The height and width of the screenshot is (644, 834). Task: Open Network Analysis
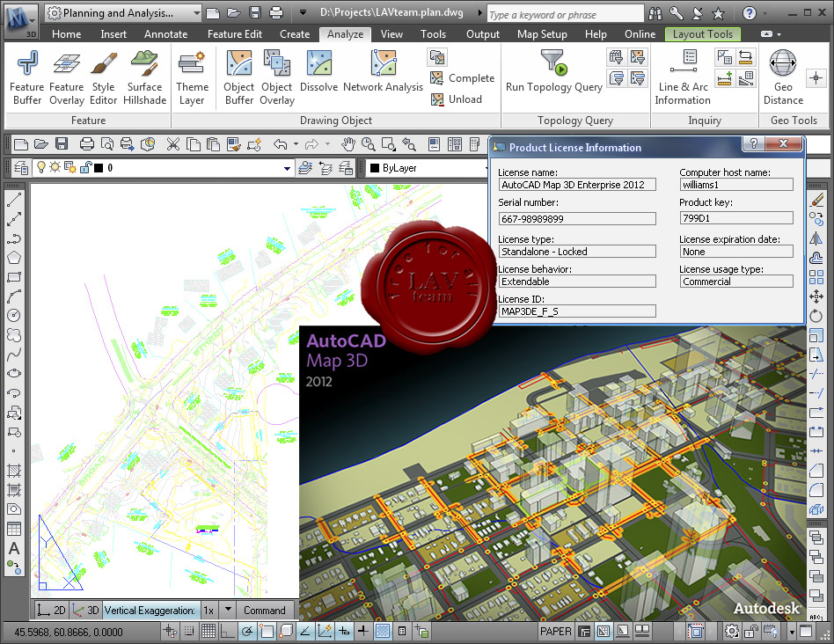(x=383, y=71)
